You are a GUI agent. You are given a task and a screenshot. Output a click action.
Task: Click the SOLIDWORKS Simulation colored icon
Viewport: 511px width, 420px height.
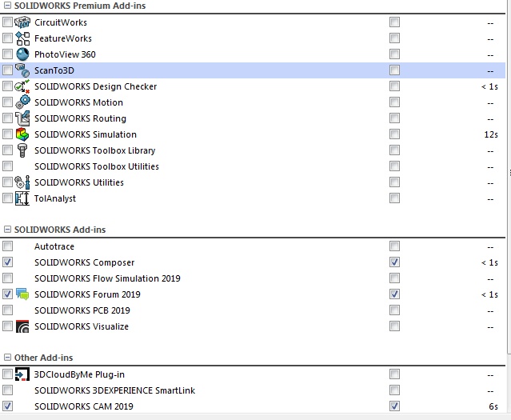click(x=22, y=134)
